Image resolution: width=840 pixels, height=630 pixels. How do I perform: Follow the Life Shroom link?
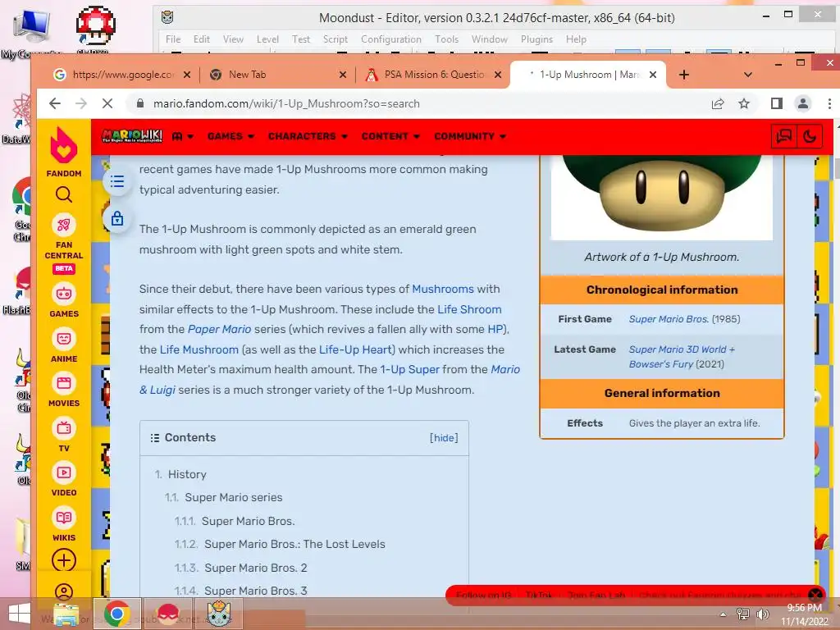pyautogui.click(x=469, y=309)
